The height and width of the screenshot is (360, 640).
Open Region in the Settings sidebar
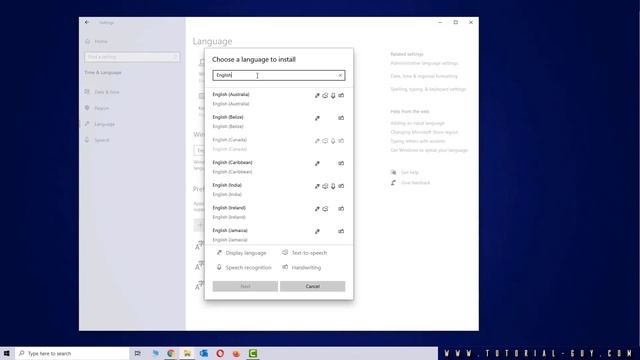98,108
